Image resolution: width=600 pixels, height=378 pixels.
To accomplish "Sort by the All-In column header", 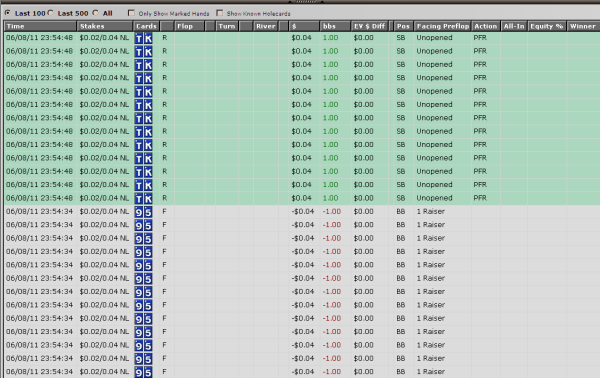I will coord(514,26).
